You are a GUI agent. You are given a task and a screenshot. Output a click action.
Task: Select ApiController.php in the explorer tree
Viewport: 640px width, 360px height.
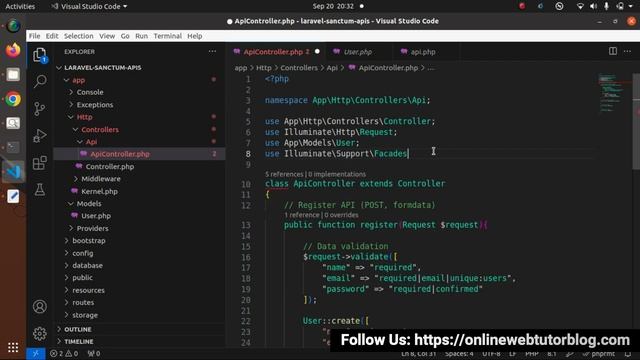pyautogui.click(x=120, y=154)
